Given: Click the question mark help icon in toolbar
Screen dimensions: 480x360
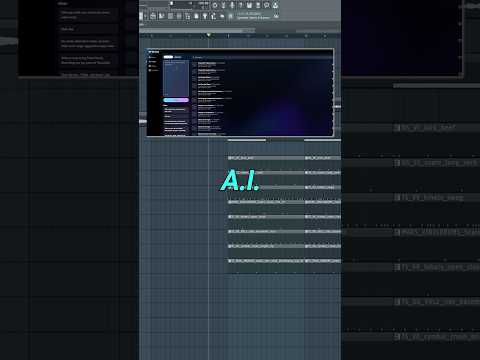Looking at the screenshot, I should (x=241, y=5).
